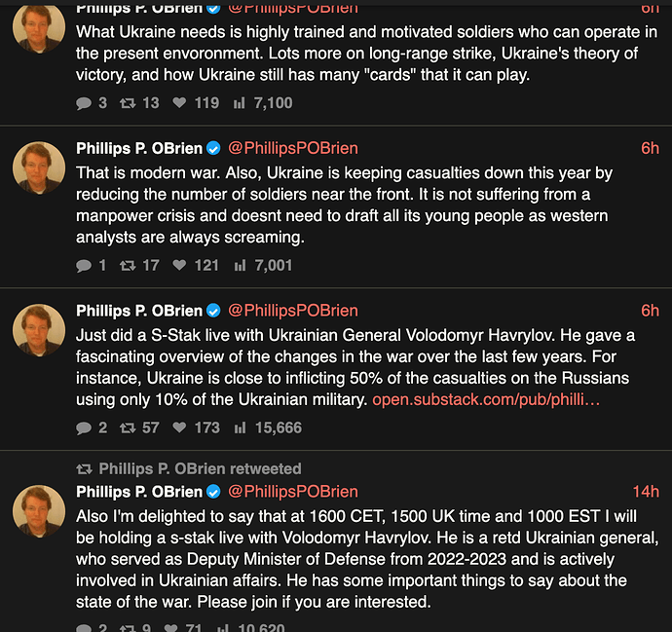Click the retweet icon showing 57 retweets
This screenshot has width=672, height=632.
[x=127, y=428]
